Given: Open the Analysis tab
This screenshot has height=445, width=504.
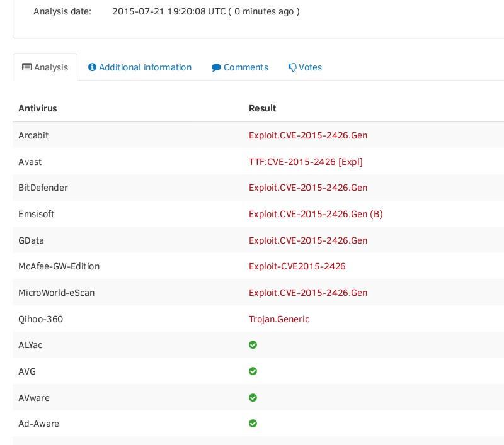Looking at the screenshot, I should (x=45, y=67).
